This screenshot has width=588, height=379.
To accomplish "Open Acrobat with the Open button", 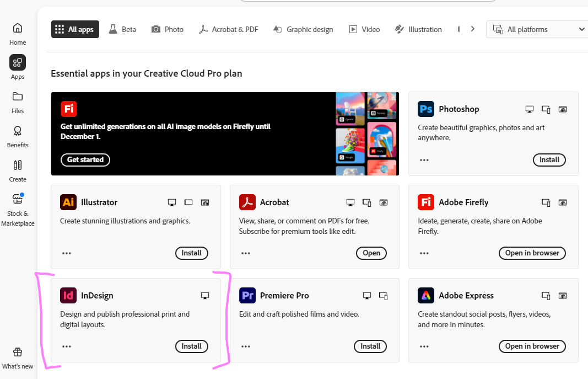I will (x=371, y=253).
